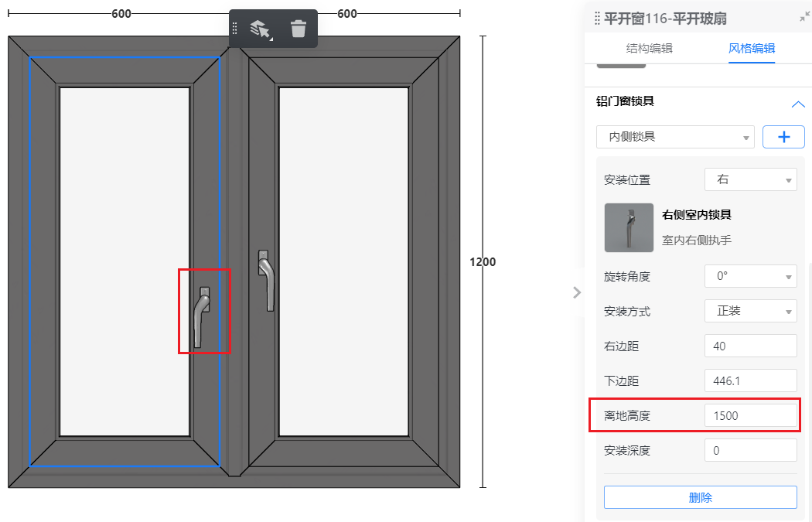Click the shrink icon at panel top right
Screen dimensions: 812x522
click(804, 17)
